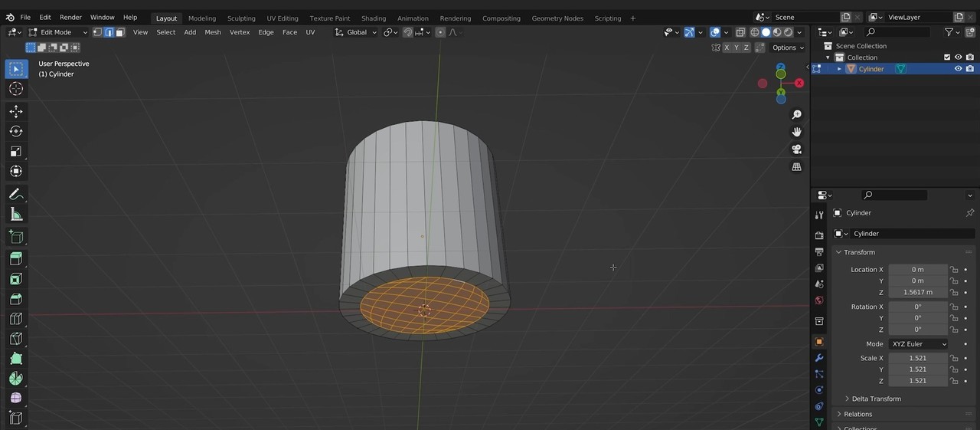Expand the Delta Transform panel

click(876, 399)
